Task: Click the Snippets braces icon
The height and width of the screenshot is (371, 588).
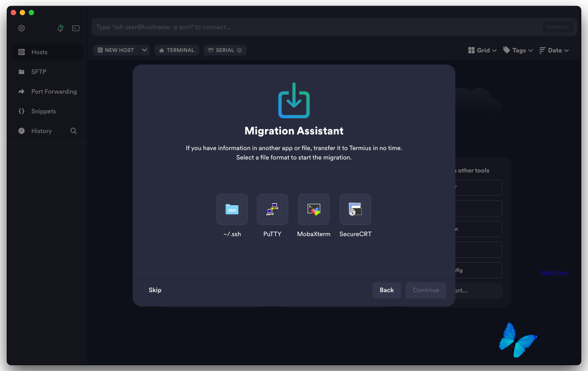Action: tap(22, 111)
